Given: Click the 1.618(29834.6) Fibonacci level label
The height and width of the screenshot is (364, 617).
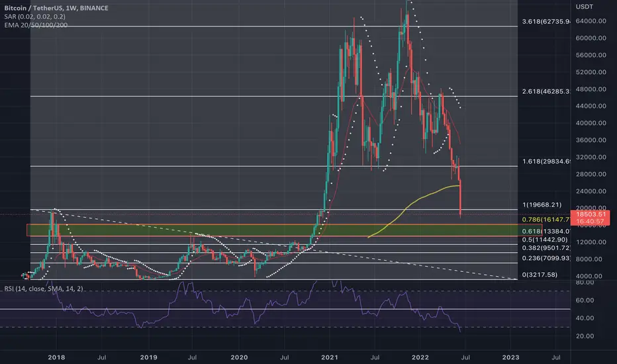Looking at the screenshot, I should [x=546, y=161].
